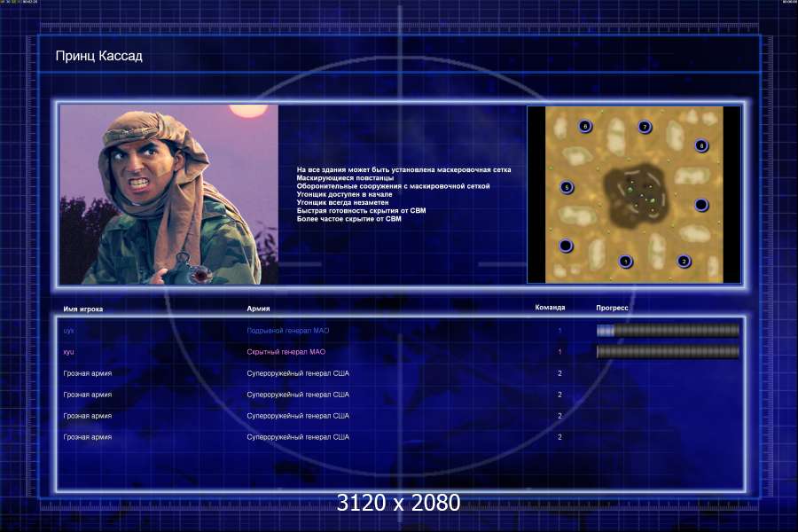Select player name "uyk" in the list
798x532 pixels.
coord(68,331)
